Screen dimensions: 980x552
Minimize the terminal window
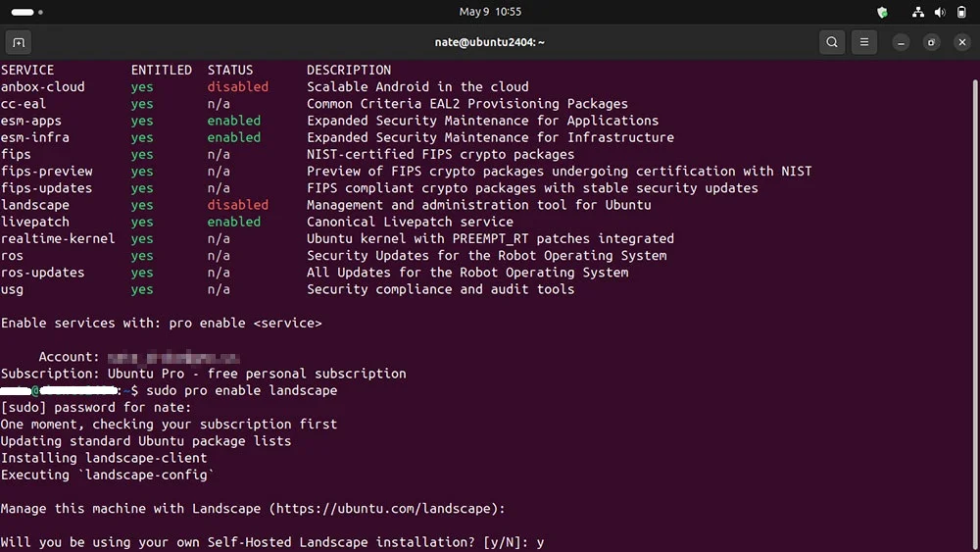[901, 42]
